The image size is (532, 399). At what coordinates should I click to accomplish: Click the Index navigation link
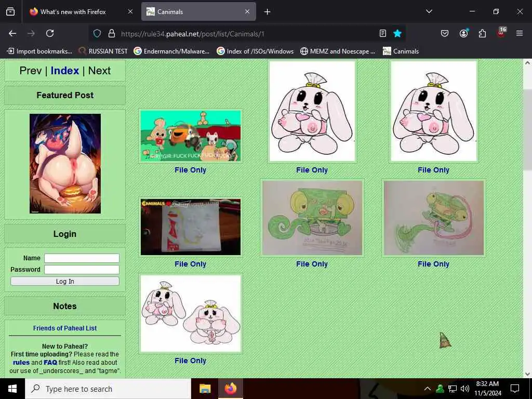[65, 71]
